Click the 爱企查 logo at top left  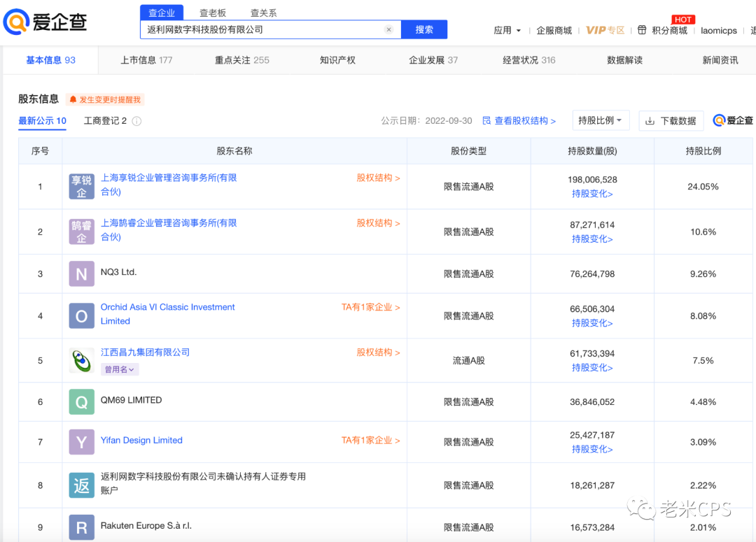[45, 22]
